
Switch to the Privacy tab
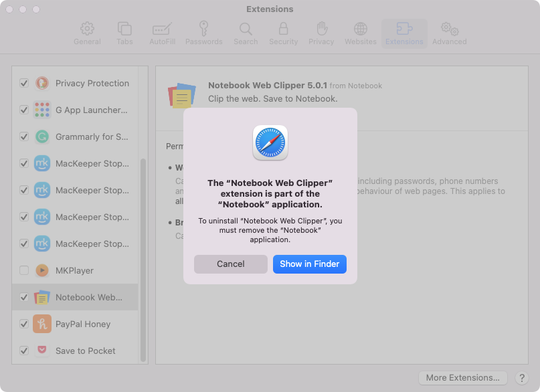coord(321,33)
